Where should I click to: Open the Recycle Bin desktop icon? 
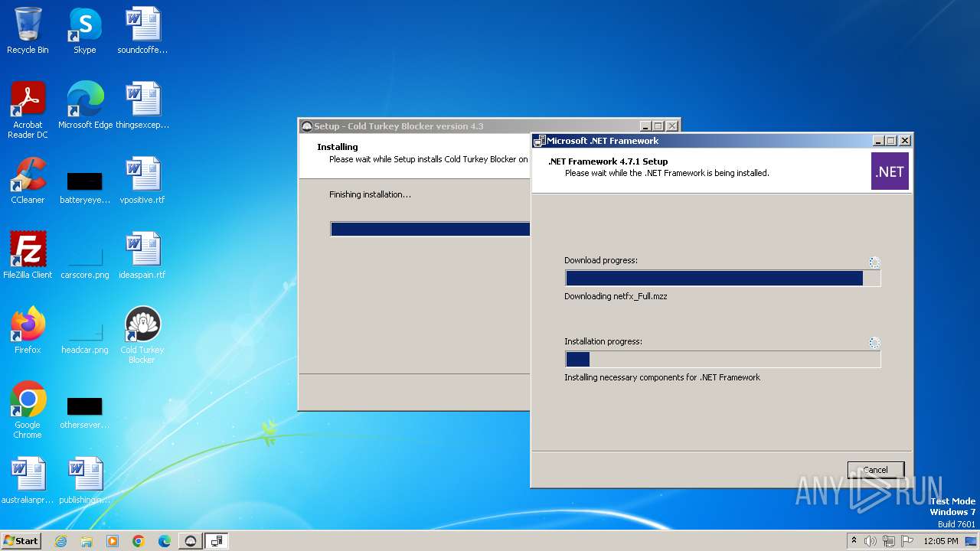(x=28, y=31)
